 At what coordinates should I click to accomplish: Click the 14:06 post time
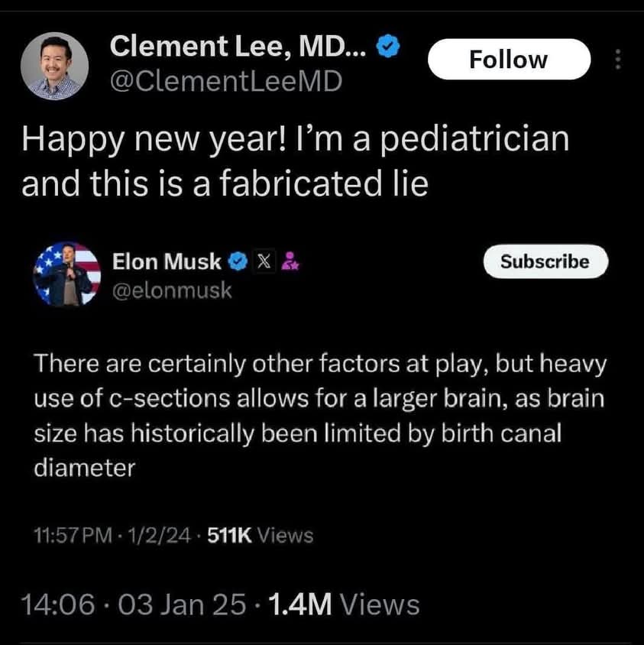tap(60, 604)
